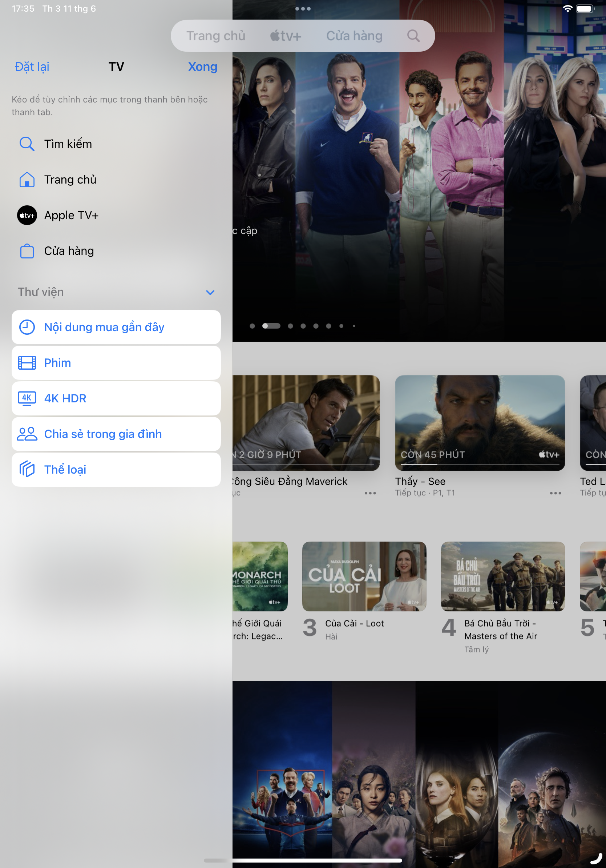606x868 pixels.
Task: Open more options for Maverick card
Action: (x=370, y=493)
